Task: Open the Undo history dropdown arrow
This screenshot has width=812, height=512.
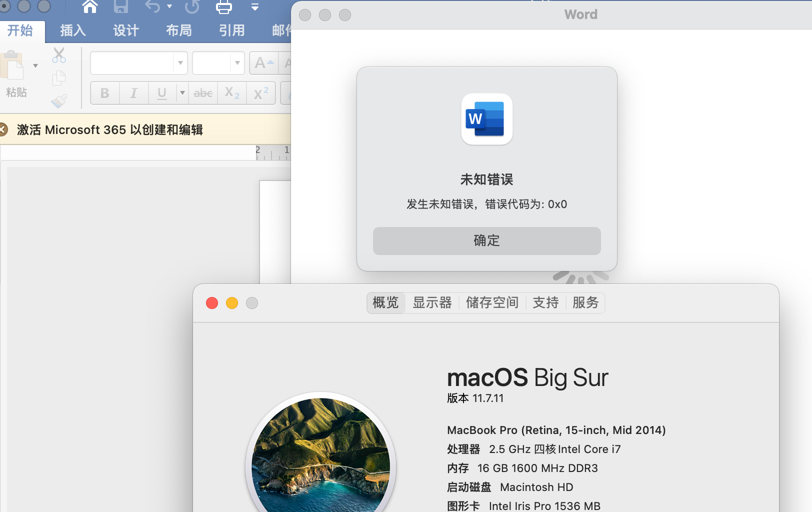Action: [x=169, y=6]
